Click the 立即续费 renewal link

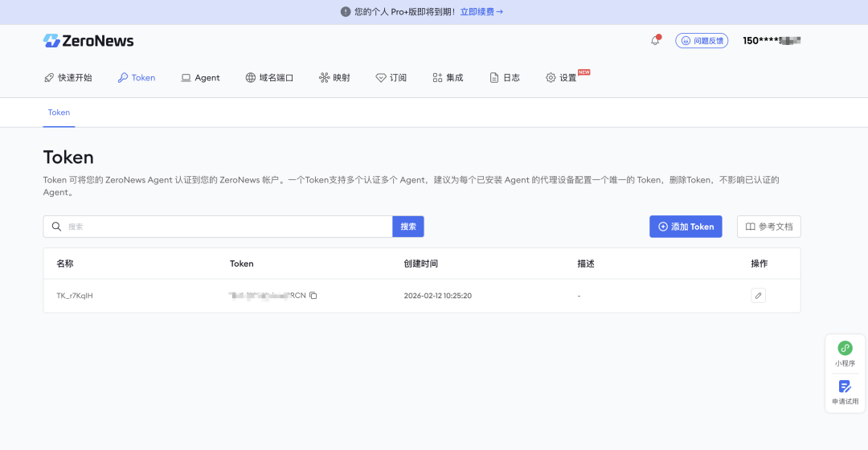[x=481, y=11]
